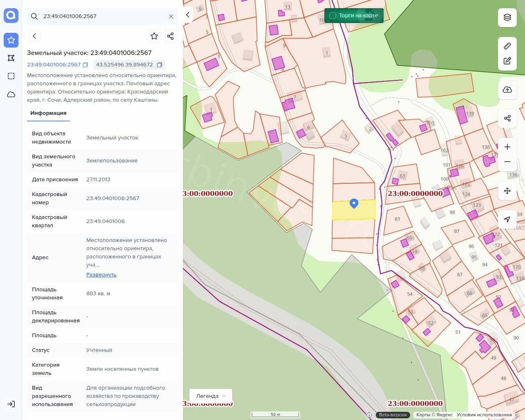
Task: Zoom in the map with plus button
Action: (507, 147)
